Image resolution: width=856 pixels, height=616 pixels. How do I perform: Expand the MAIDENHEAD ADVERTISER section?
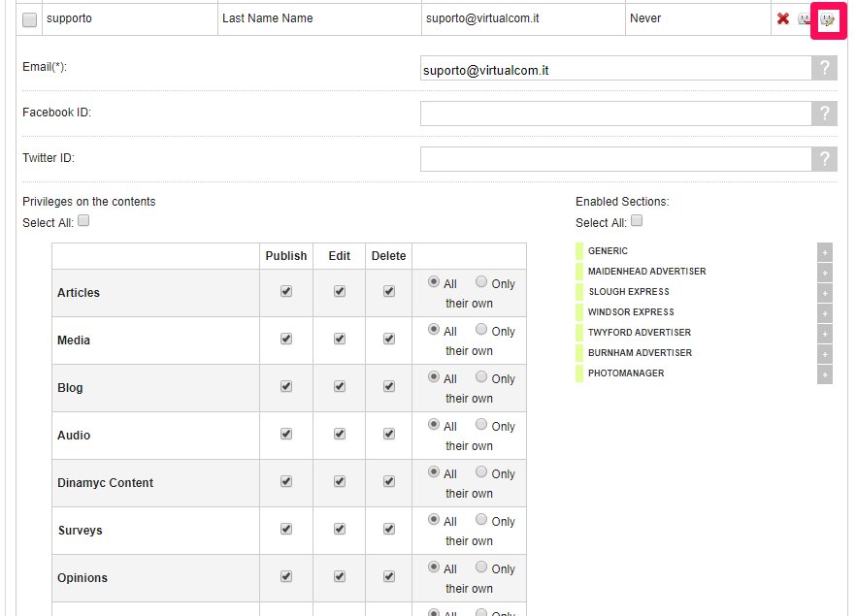pos(825,272)
